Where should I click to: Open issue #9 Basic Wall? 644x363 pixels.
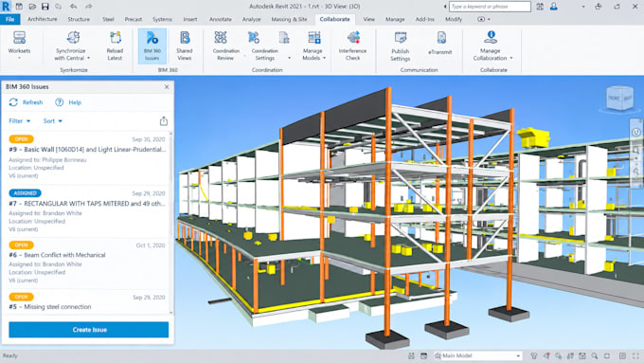pyautogui.click(x=87, y=157)
